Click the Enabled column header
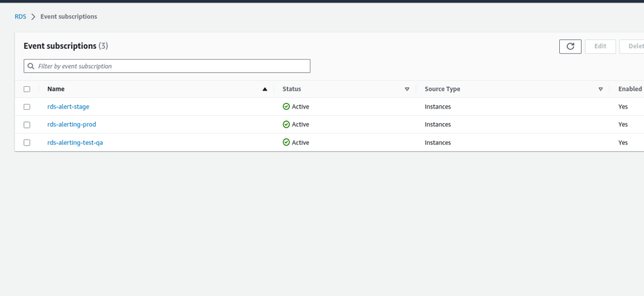This screenshot has width=644, height=296. pos(630,89)
